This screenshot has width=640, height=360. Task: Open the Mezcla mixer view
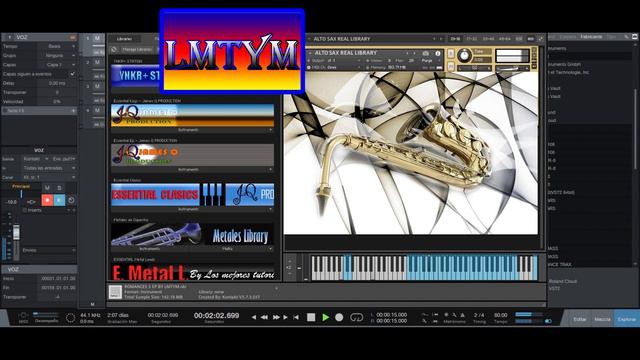click(602, 319)
